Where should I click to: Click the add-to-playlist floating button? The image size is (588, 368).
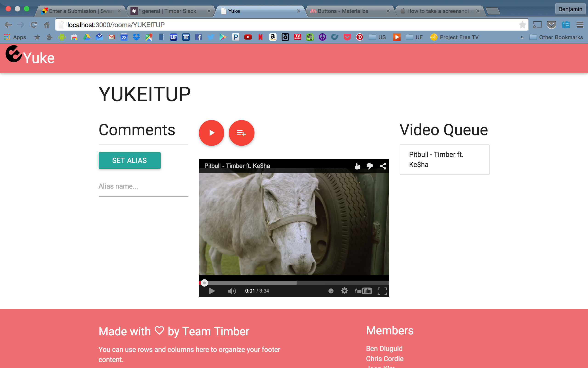pos(242,133)
